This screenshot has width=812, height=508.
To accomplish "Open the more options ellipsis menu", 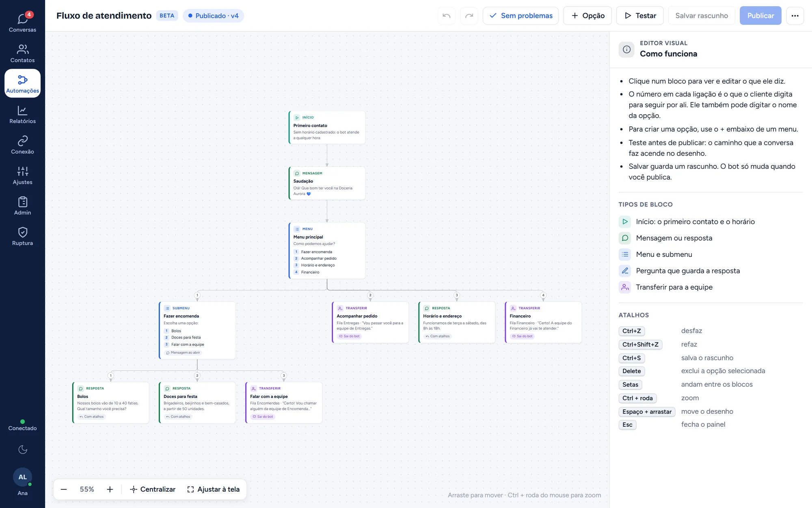I will click(795, 15).
